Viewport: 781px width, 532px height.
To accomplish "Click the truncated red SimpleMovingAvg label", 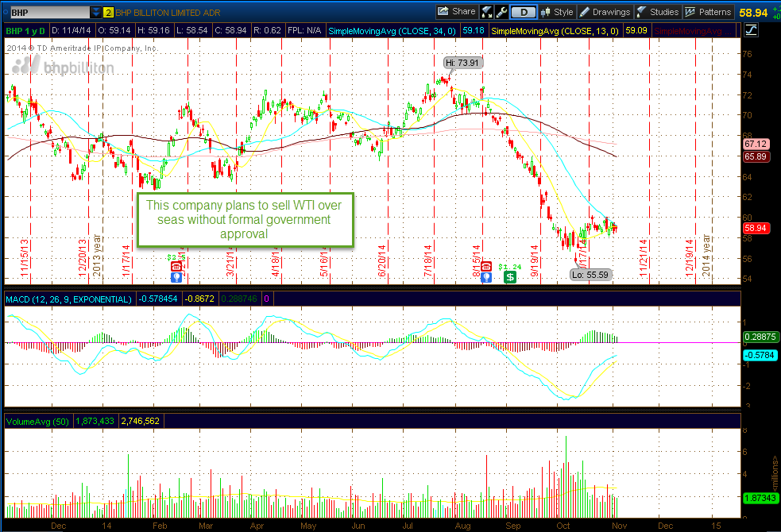I will click(x=693, y=31).
